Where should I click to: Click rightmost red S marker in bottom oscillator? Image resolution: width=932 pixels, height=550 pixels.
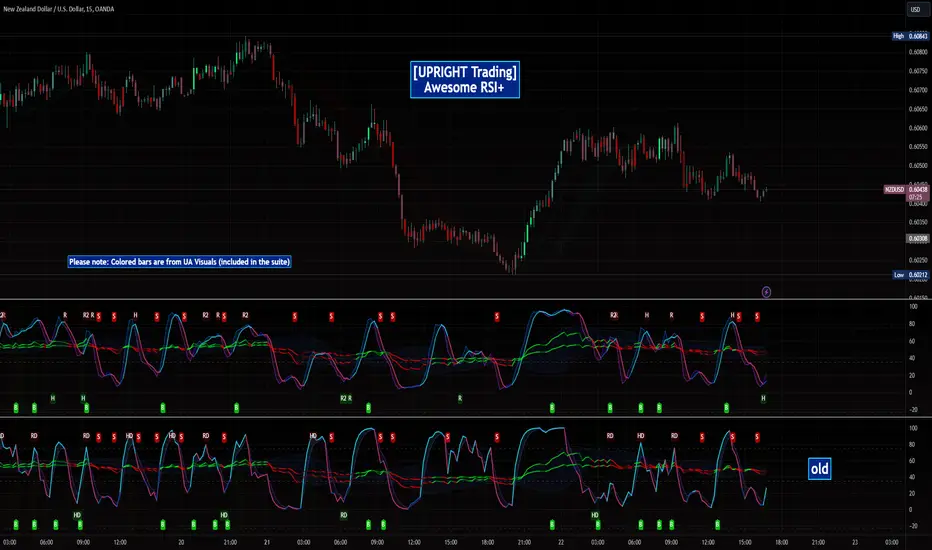[757, 436]
